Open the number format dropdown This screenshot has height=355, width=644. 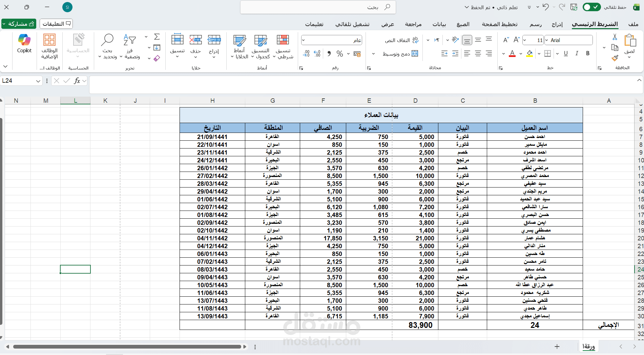(x=304, y=40)
